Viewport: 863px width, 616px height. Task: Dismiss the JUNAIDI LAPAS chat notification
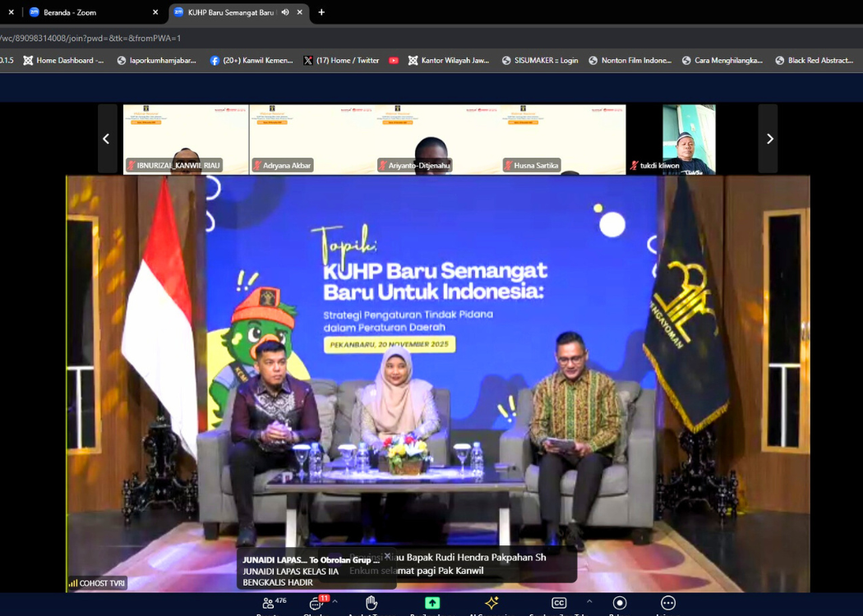(x=387, y=556)
